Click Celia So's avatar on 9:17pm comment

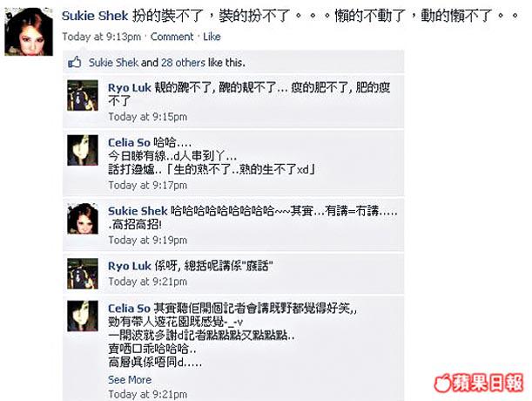coord(83,150)
